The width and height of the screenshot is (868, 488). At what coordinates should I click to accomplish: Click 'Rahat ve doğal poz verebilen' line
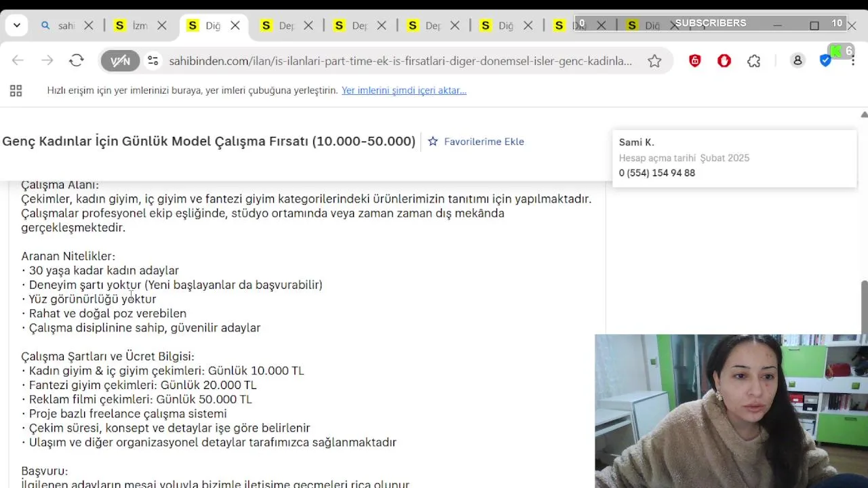click(104, 313)
